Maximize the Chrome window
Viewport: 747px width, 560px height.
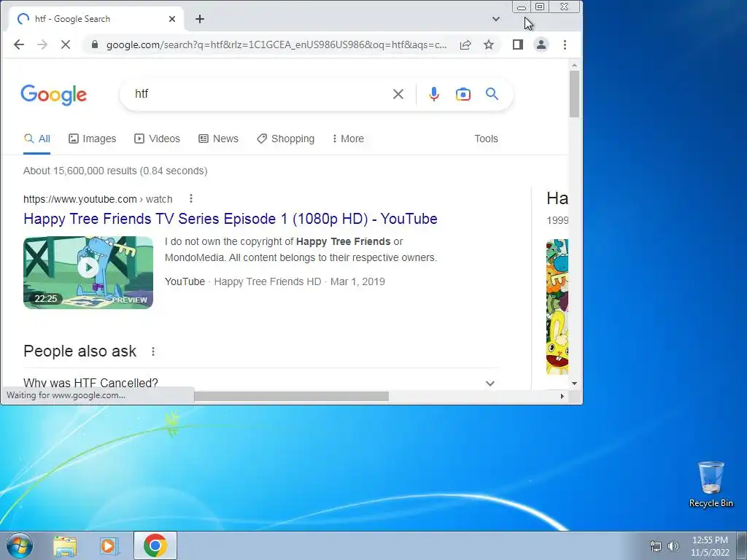(540, 7)
